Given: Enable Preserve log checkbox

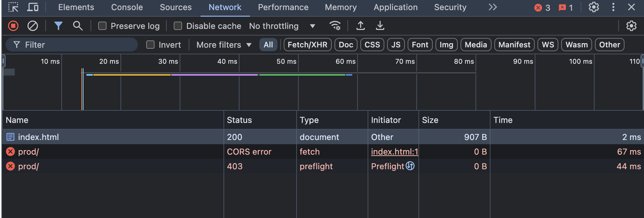Looking at the screenshot, I should [x=102, y=26].
